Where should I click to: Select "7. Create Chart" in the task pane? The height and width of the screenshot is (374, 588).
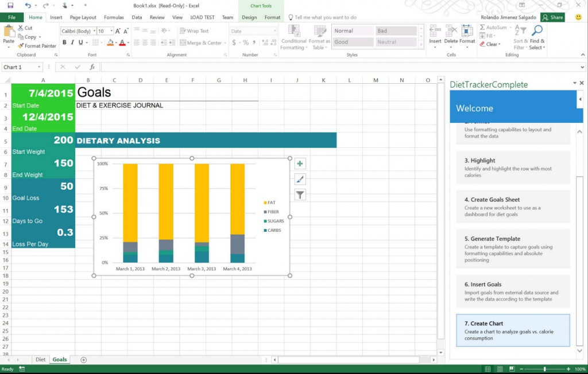513,330
